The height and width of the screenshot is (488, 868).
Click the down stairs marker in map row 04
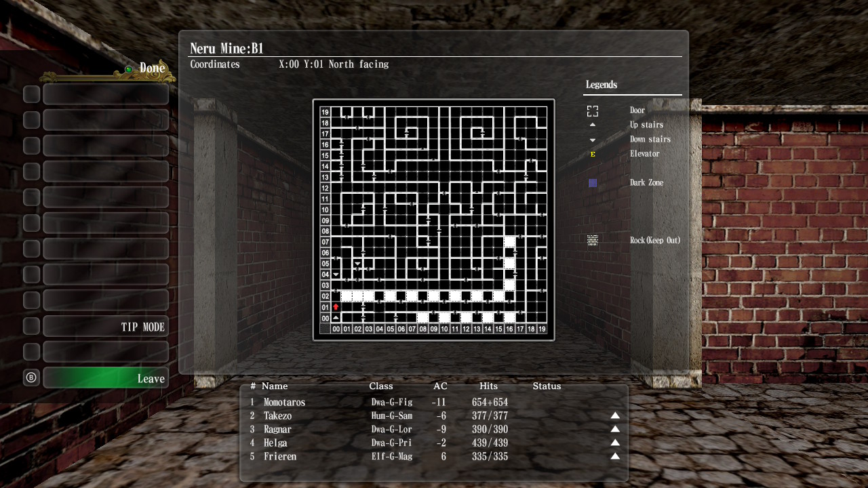336,274
